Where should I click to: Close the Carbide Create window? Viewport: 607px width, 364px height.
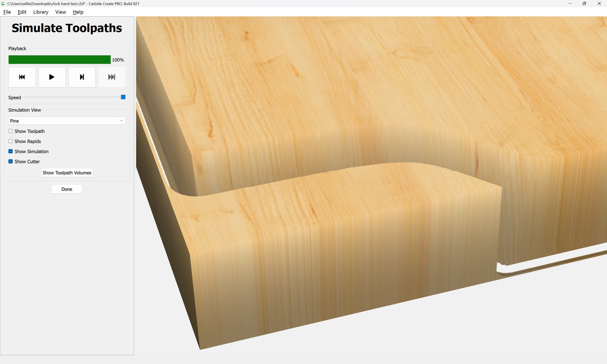[599, 3]
